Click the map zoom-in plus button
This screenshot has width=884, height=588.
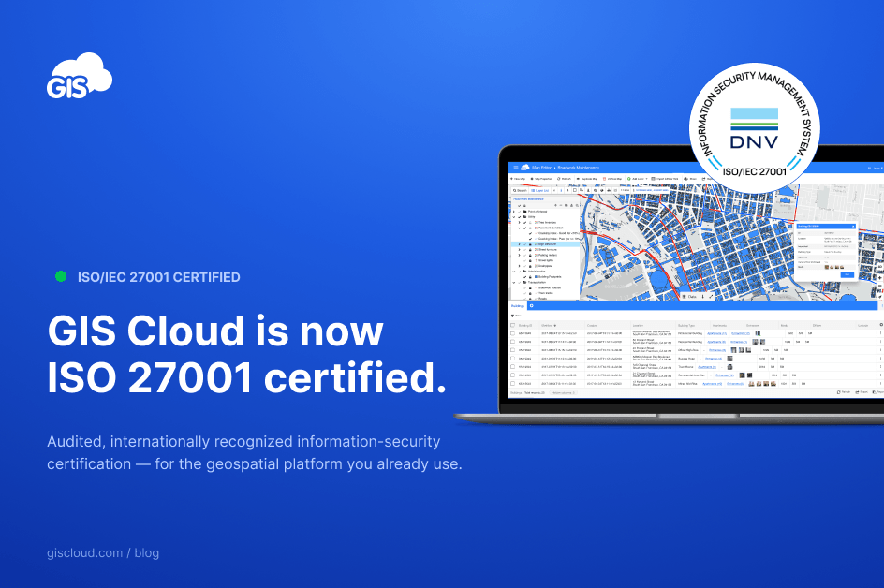click(x=880, y=278)
